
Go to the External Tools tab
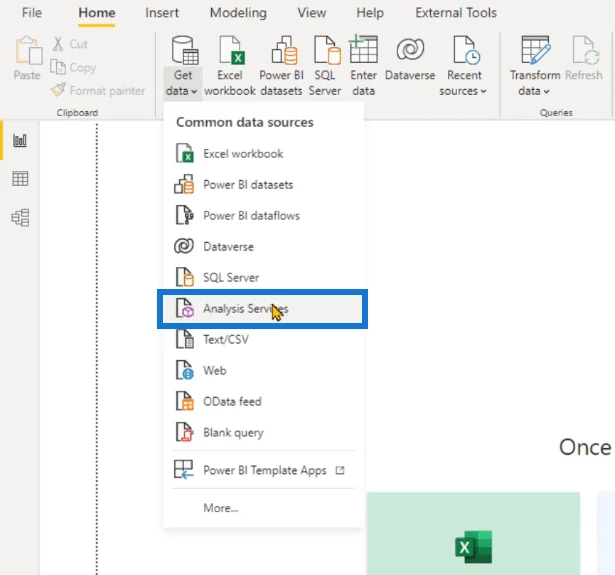pos(456,13)
